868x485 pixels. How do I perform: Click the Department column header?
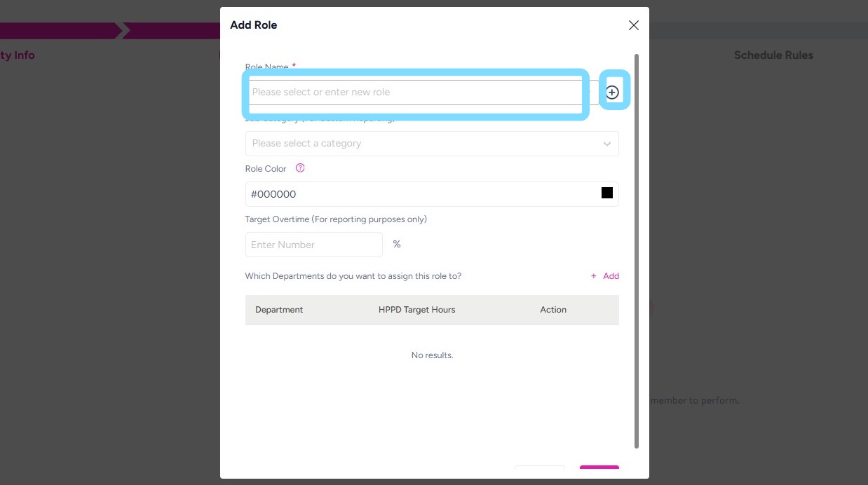[x=279, y=310]
